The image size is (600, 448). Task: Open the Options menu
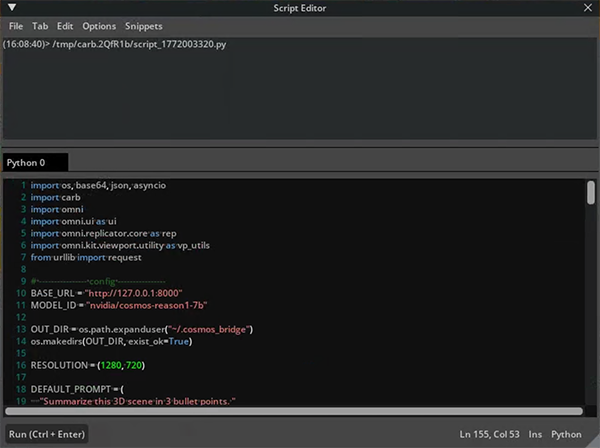(x=99, y=26)
